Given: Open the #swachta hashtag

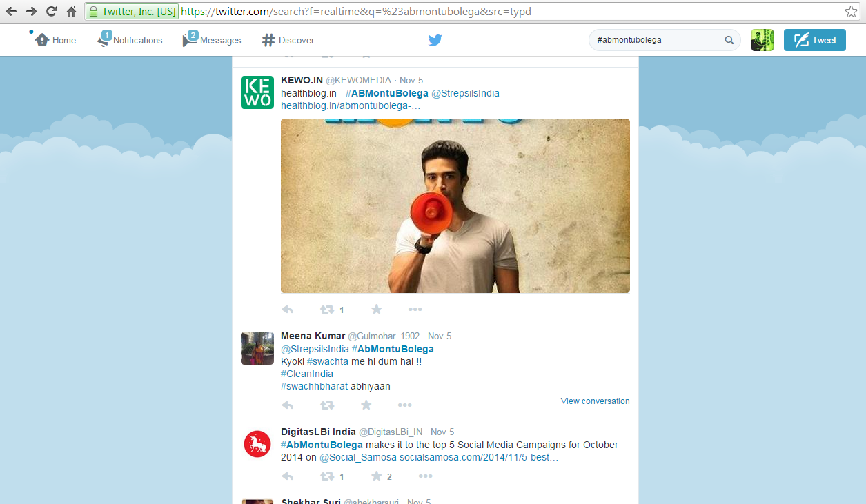Looking at the screenshot, I should pos(328,361).
